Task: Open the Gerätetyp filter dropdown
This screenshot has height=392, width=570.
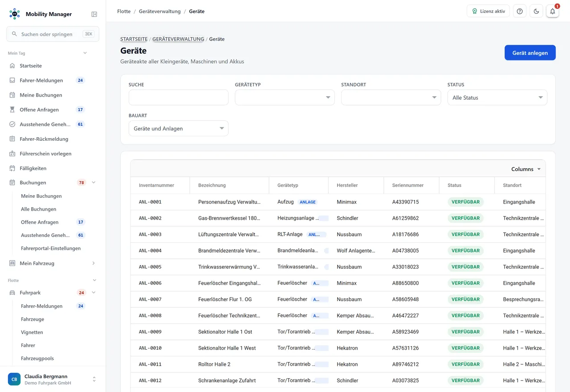Action: tap(285, 98)
